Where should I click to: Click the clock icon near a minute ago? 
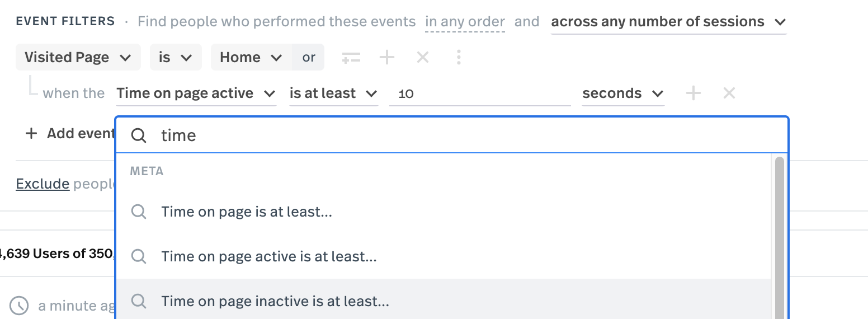20,306
